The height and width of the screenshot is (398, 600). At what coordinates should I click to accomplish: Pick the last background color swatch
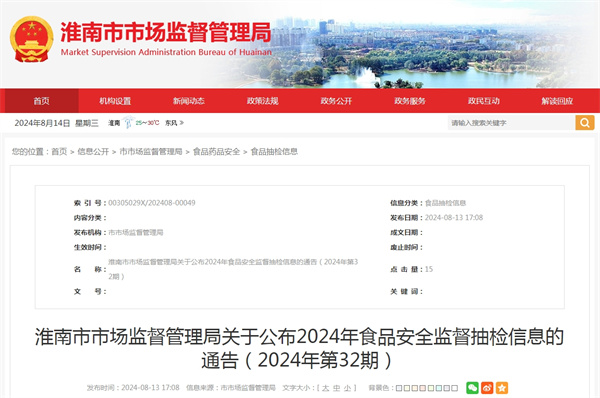click(x=454, y=388)
